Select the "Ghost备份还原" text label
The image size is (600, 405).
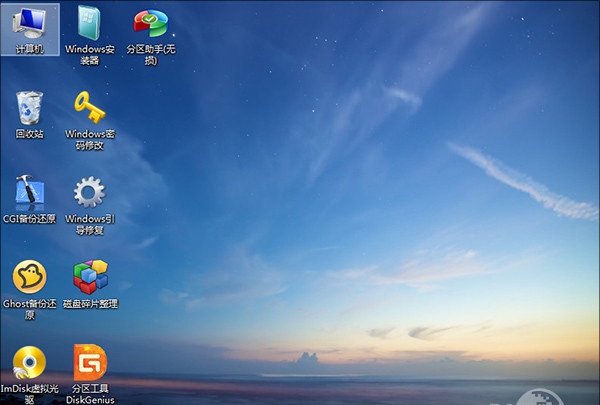(29, 309)
